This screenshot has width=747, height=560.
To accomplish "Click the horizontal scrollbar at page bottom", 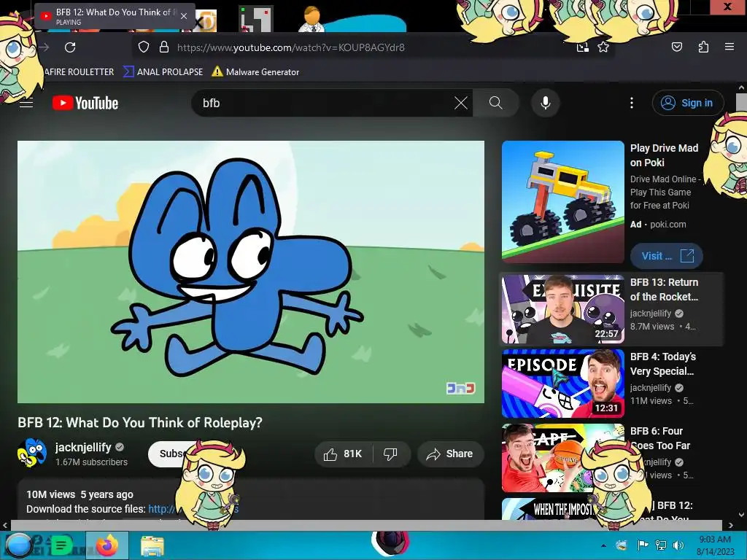I will coord(366,525).
